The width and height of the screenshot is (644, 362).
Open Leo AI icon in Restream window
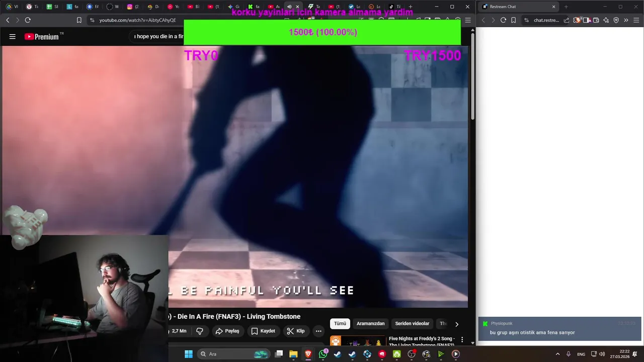click(x=606, y=20)
